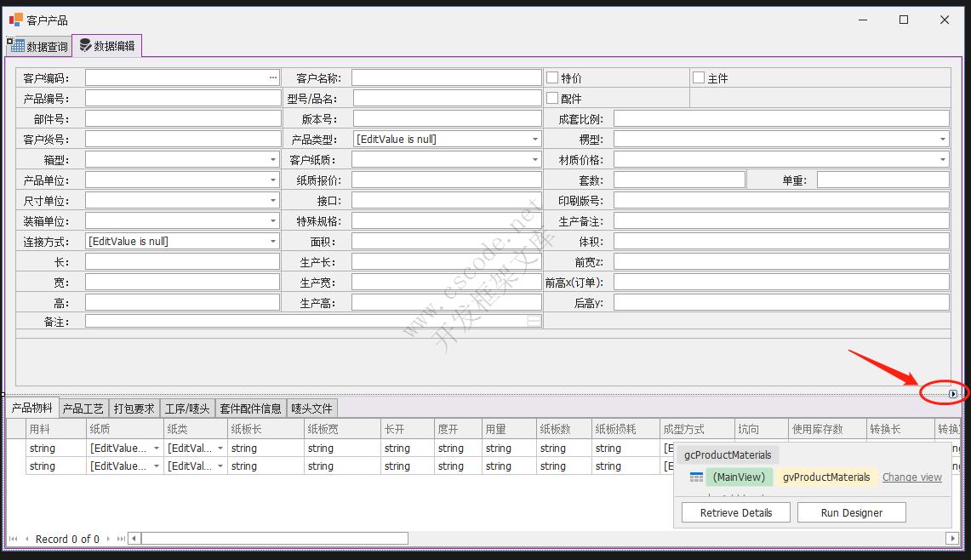Click into the 客户名称 input field
The image size is (971, 560).
click(446, 77)
